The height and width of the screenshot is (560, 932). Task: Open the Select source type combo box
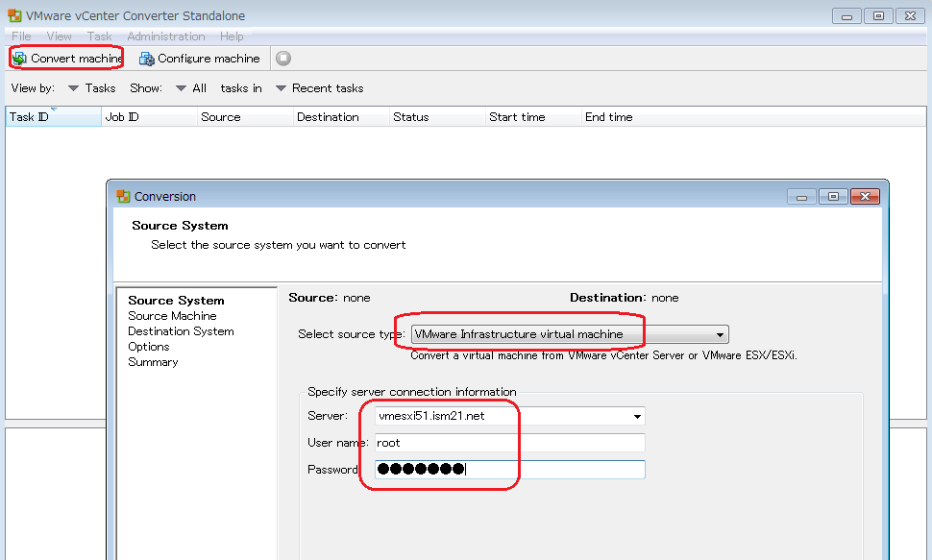tap(569, 334)
